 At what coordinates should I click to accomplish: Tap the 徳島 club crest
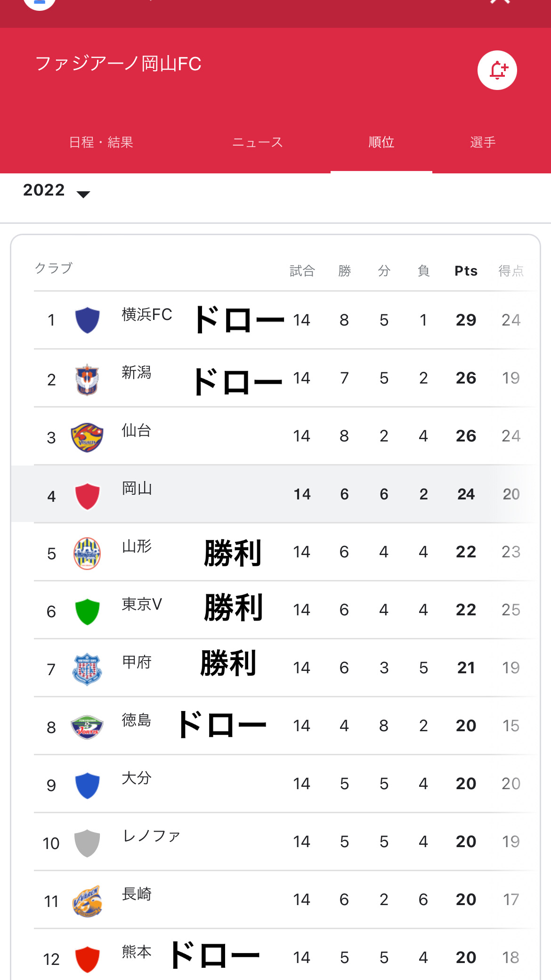[x=87, y=727]
